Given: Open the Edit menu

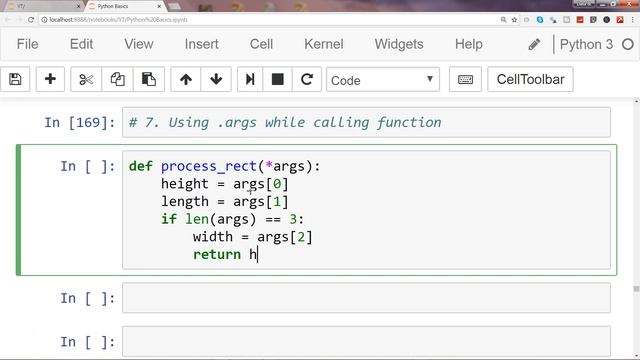Looking at the screenshot, I should [81, 44].
